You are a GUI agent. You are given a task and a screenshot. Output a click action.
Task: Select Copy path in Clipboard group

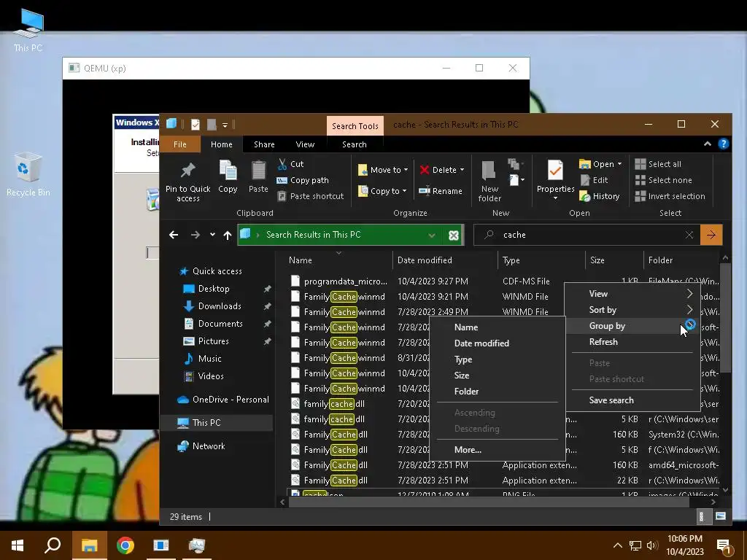(x=303, y=180)
